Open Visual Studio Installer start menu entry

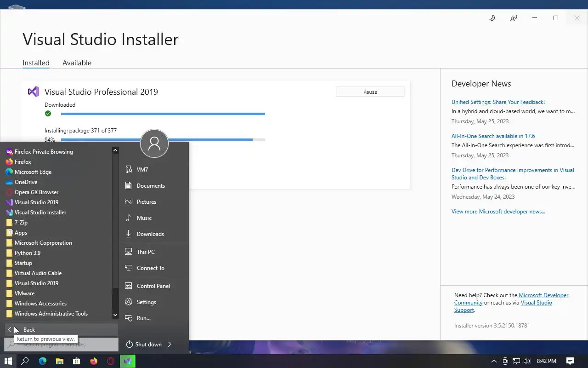[58, 213]
